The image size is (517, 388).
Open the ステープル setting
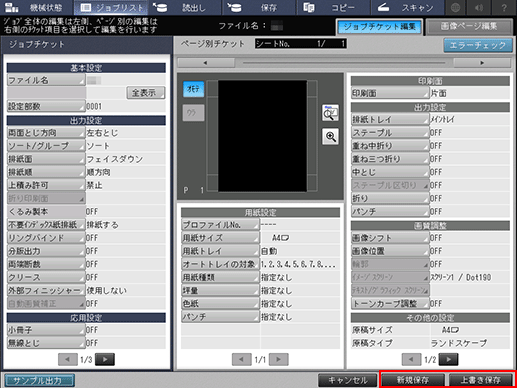390,133
